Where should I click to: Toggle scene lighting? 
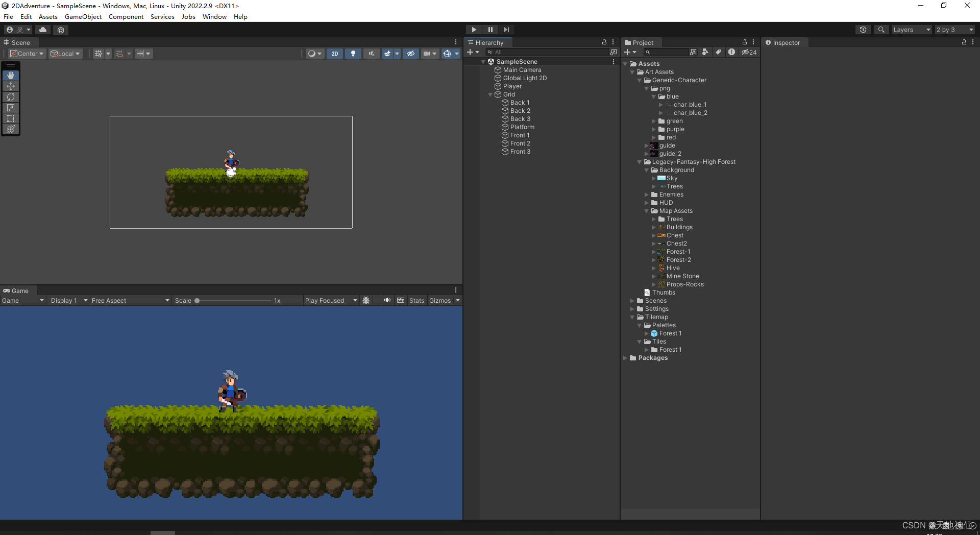coord(353,54)
